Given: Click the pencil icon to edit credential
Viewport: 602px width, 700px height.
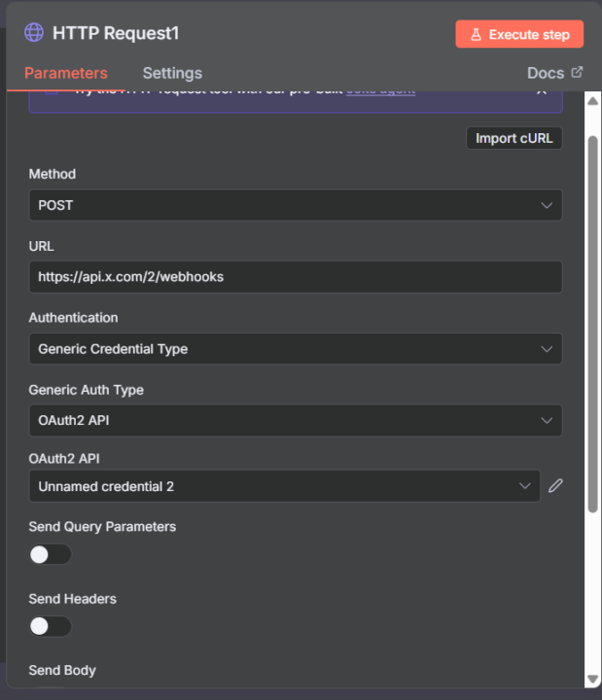Looking at the screenshot, I should pos(555,485).
